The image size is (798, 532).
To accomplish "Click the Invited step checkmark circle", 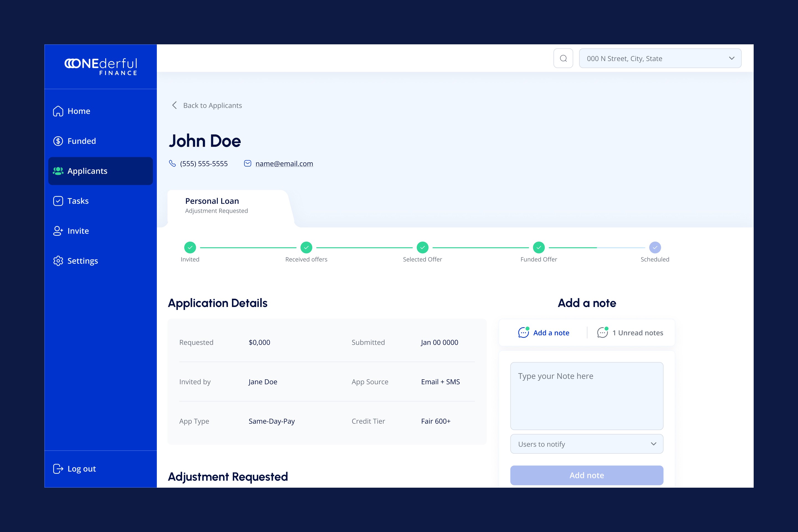I will [190, 247].
